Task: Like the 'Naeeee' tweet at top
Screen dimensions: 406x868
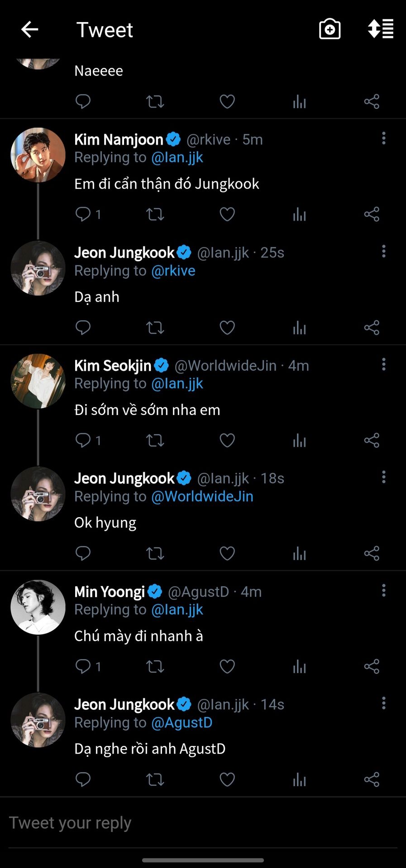Action: pyautogui.click(x=227, y=101)
